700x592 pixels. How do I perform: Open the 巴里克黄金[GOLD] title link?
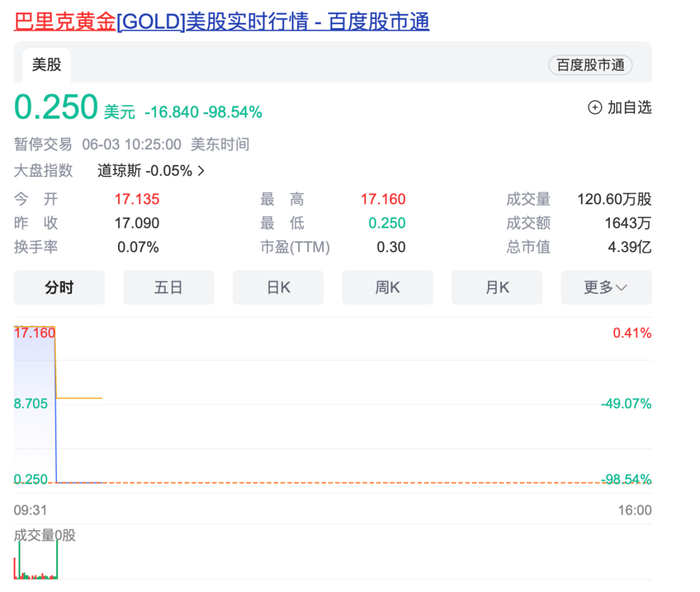coord(221,21)
